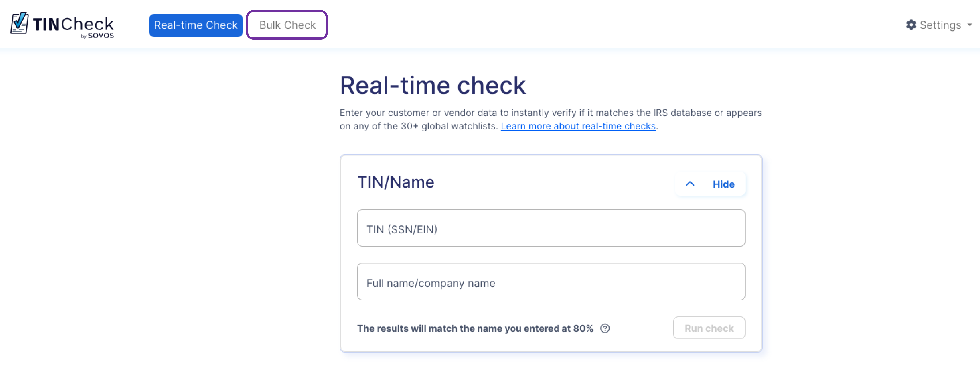Image resolution: width=980 pixels, height=366 pixels.
Task: Click the 'by SOVOS' label under logo
Action: pos(97,35)
